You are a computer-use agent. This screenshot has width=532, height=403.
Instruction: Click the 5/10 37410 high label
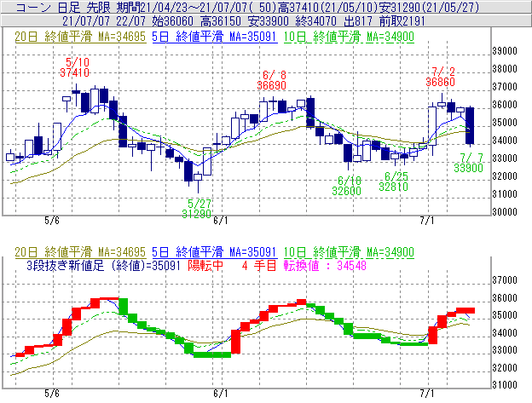pos(74,67)
